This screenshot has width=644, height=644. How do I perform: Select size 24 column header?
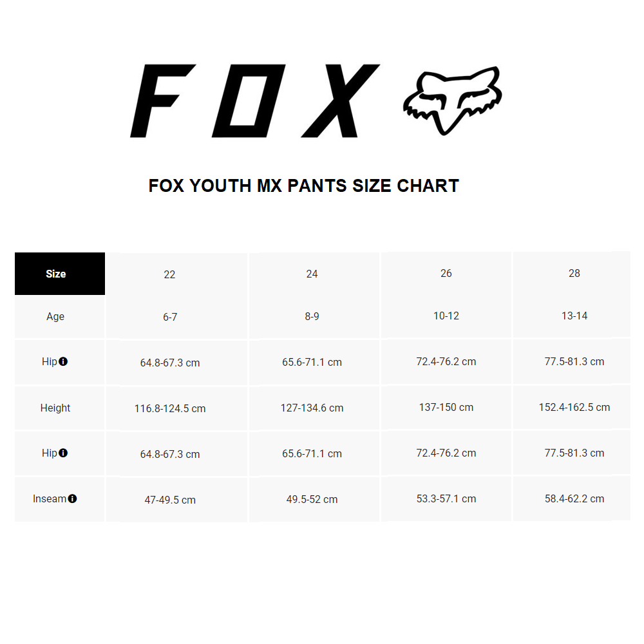312,274
